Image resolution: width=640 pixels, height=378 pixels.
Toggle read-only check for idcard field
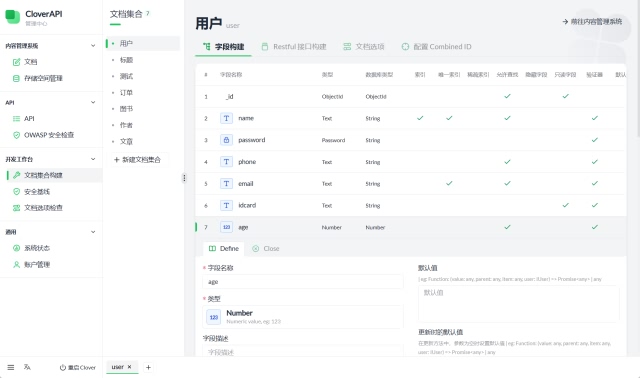tap(565, 205)
